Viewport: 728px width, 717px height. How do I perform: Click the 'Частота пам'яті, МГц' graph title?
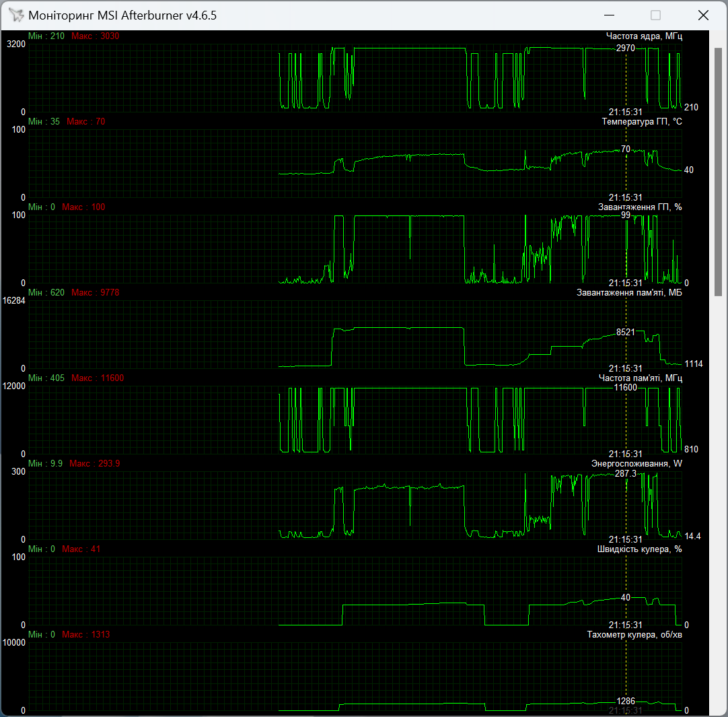[640, 378]
